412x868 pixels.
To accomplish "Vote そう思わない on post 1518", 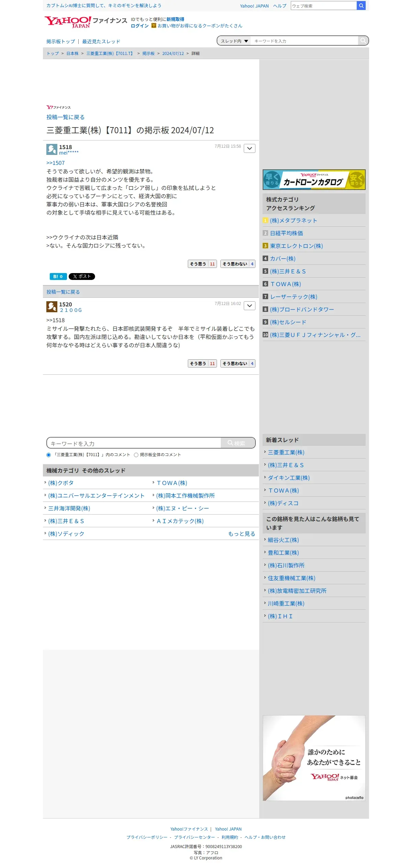I will click(x=238, y=264).
